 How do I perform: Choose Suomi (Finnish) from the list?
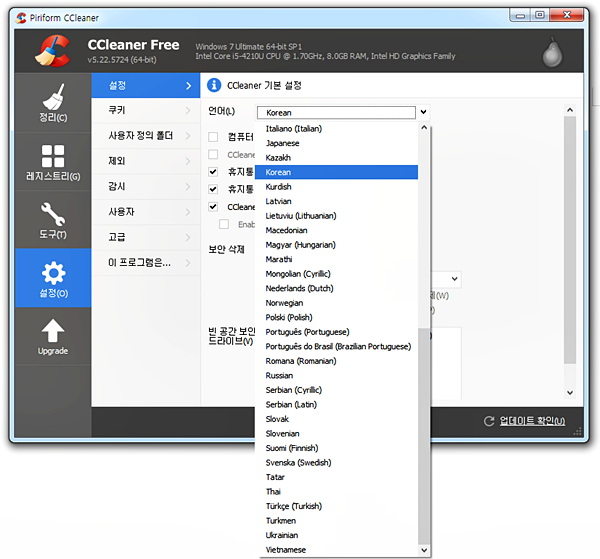tap(336, 448)
